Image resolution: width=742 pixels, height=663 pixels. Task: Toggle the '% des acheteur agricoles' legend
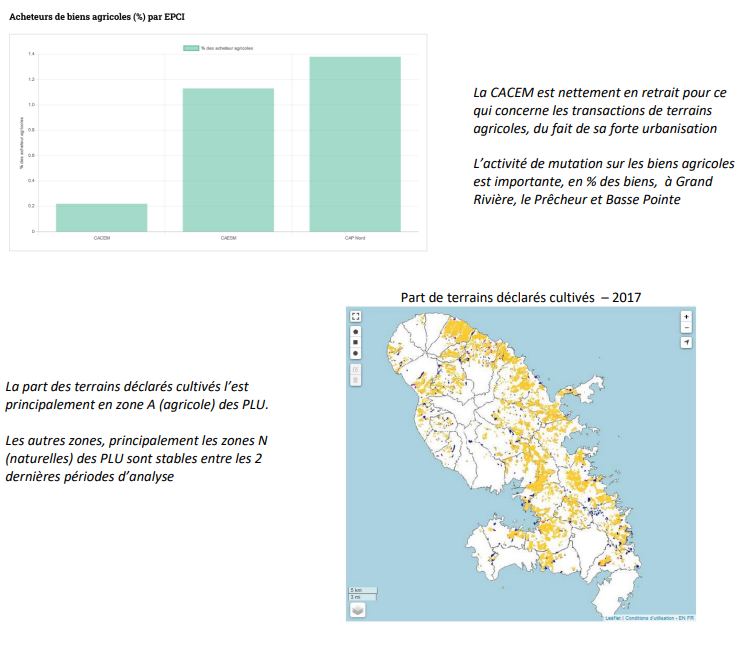click(x=226, y=48)
